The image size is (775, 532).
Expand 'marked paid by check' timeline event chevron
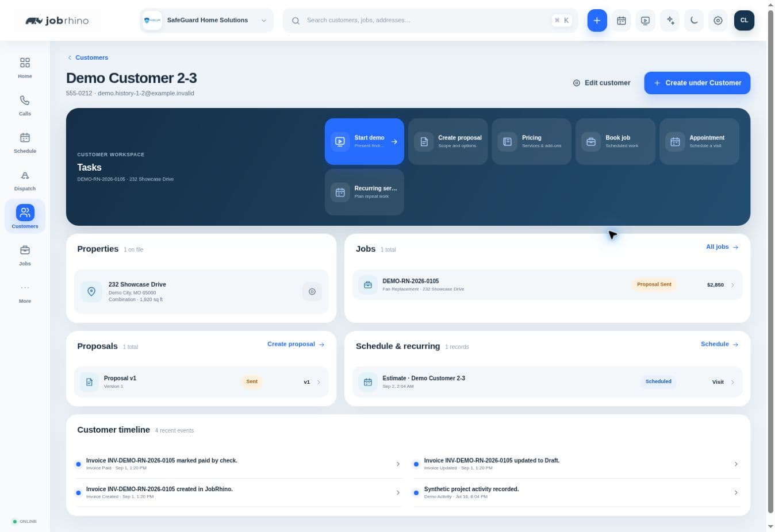[x=398, y=464]
